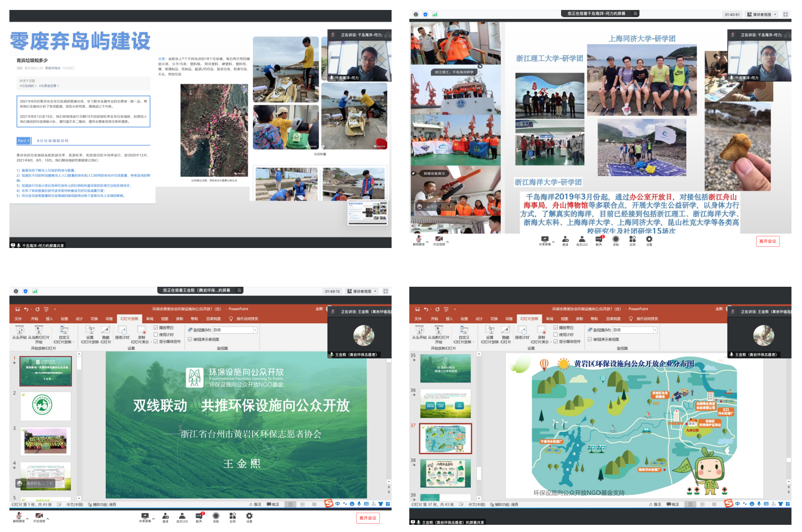This screenshot has width=802, height=532.
Task: Click save icon in the slide-37 PowerPoint title bar
Action: pyautogui.click(x=418, y=309)
